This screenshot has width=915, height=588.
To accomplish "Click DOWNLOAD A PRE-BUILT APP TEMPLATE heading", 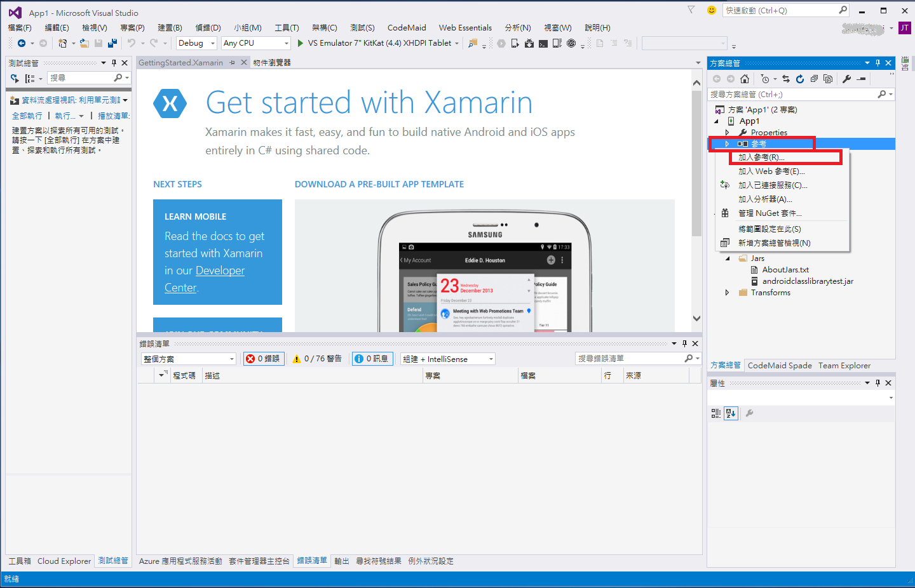I will 379,184.
